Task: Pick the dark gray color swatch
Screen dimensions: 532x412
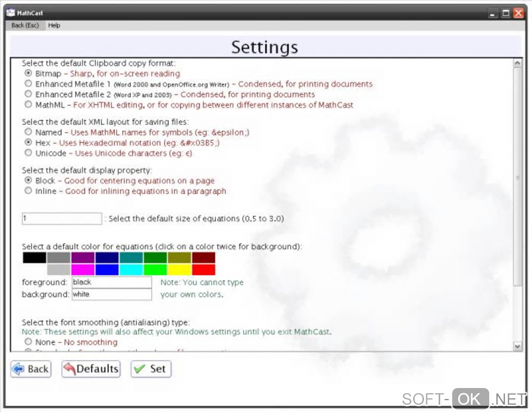Action: (x=59, y=258)
